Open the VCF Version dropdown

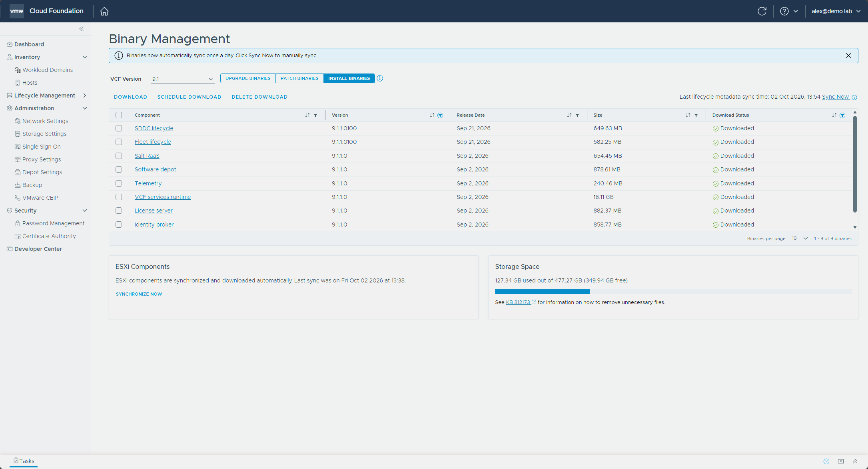182,79
